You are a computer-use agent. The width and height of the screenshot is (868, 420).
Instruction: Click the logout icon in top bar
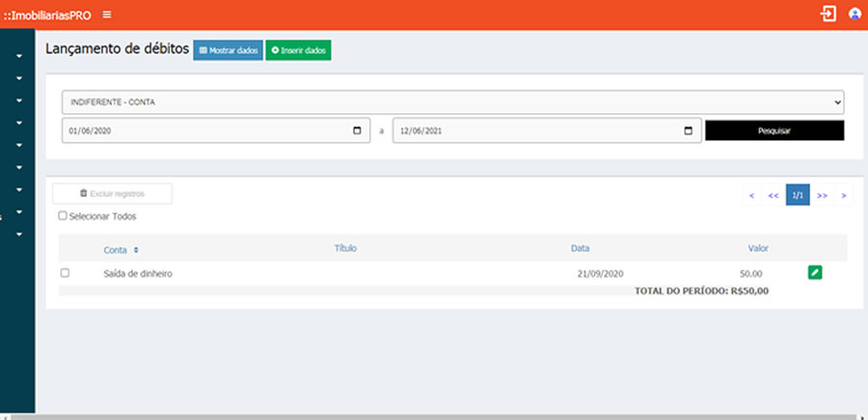tap(827, 14)
